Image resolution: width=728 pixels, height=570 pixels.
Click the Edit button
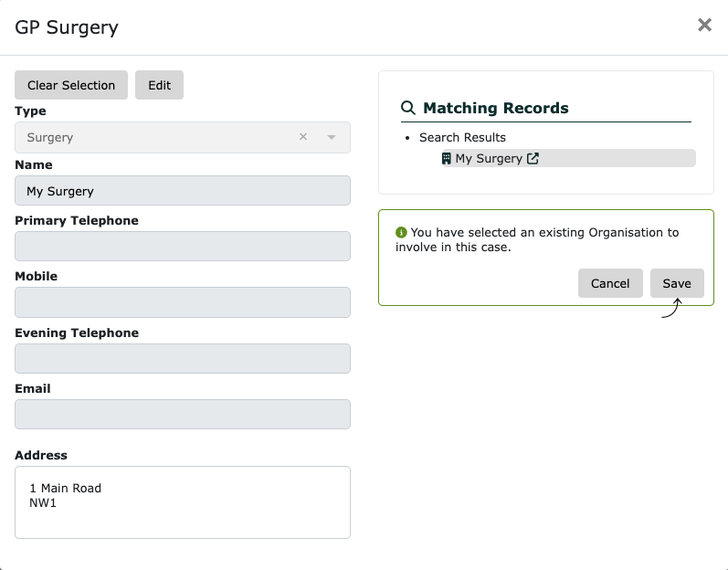point(159,85)
